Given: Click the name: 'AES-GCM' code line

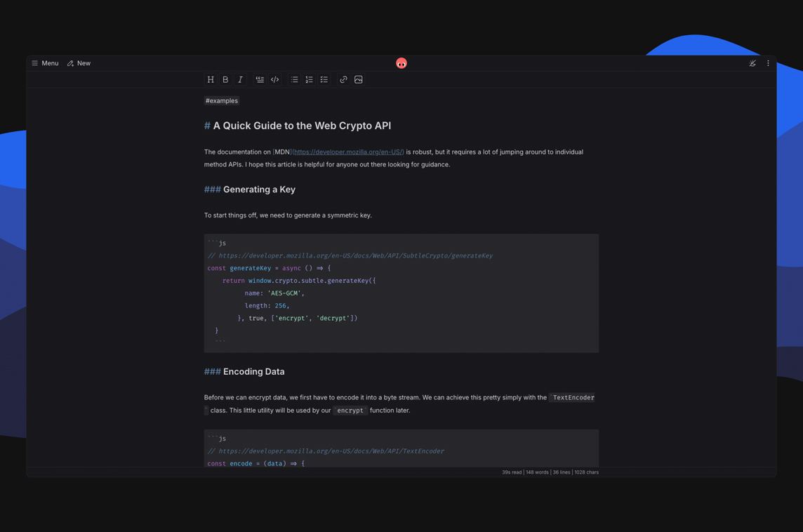Looking at the screenshot, I should 274,293.
